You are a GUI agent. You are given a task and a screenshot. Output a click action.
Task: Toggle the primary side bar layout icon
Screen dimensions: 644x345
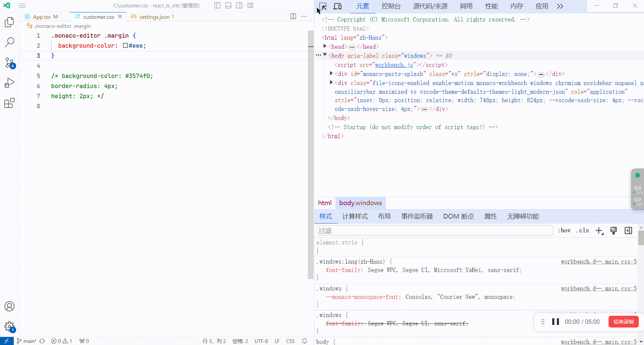click(x=217, y=5)
